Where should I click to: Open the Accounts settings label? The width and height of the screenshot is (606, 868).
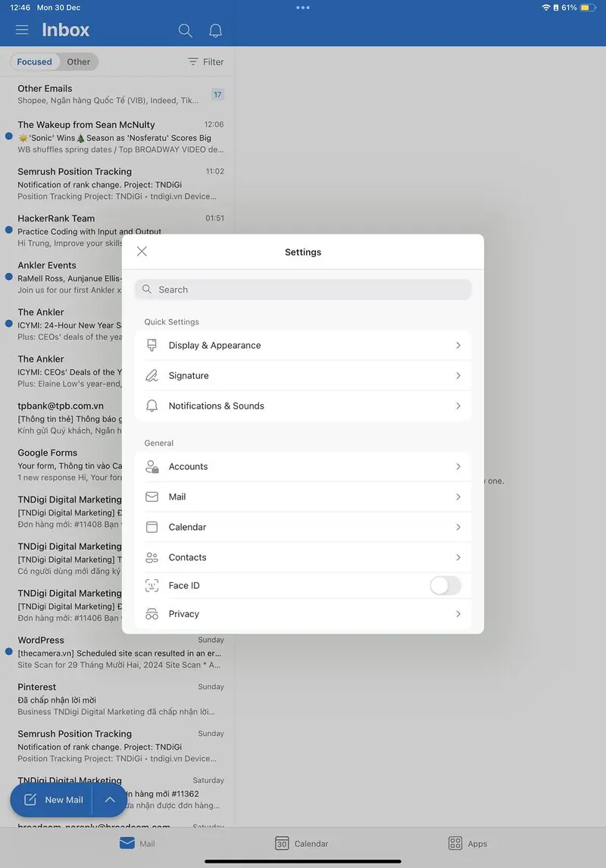point(188,467)
